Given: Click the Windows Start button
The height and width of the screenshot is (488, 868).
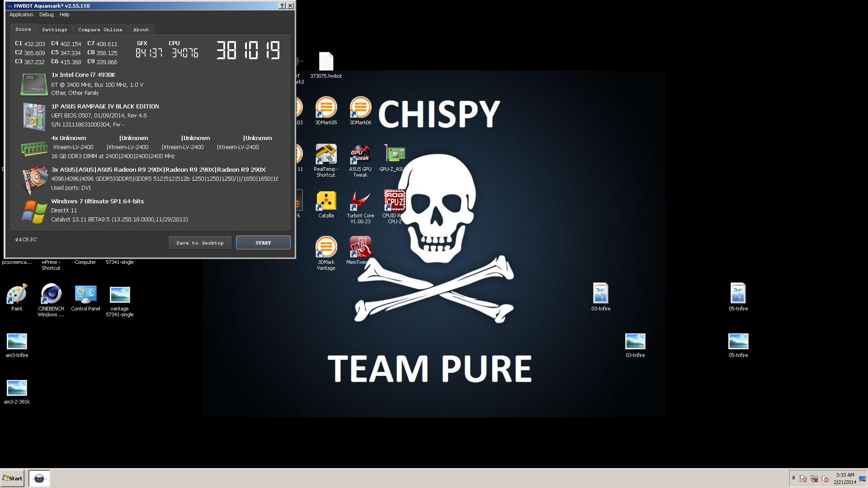Looking at the screenshot, I should point(12,478).
